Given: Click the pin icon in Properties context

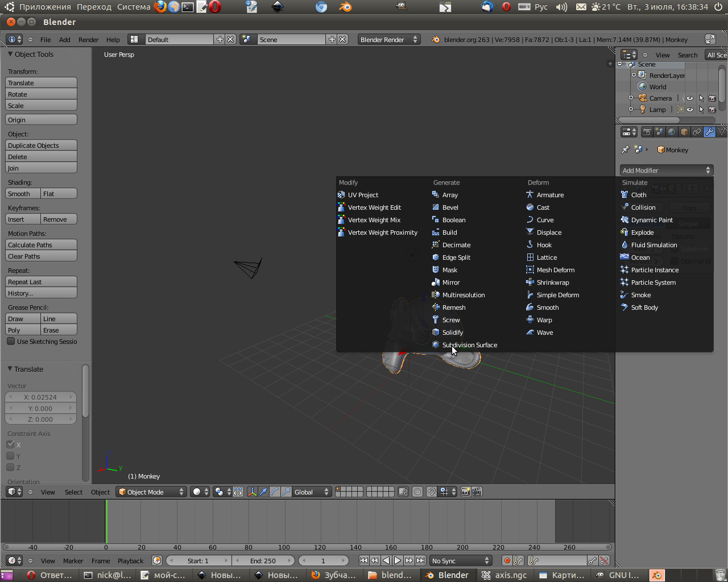Looking at the screenshot, I should pyautogui.click(x=626, y=149).
